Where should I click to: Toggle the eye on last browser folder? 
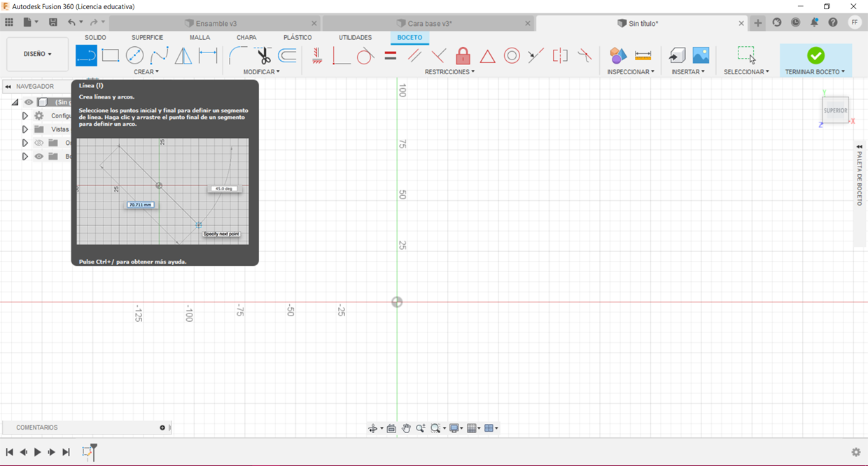tap(39, 156)
